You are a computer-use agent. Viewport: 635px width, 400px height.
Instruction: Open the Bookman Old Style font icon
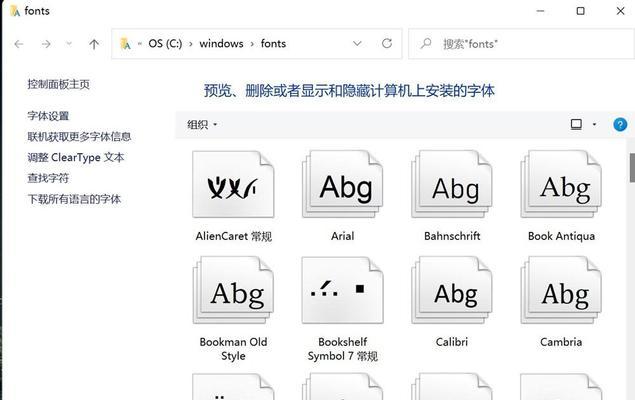(x=233, y=290)
